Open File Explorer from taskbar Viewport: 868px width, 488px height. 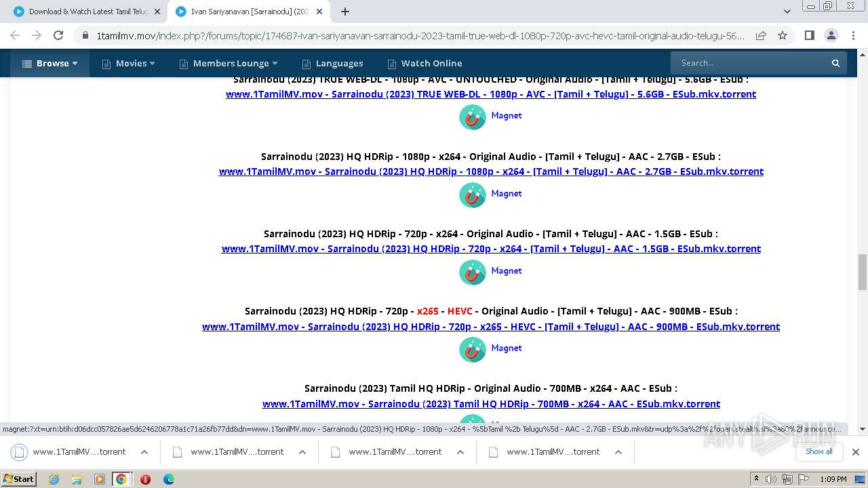[77, 479]
